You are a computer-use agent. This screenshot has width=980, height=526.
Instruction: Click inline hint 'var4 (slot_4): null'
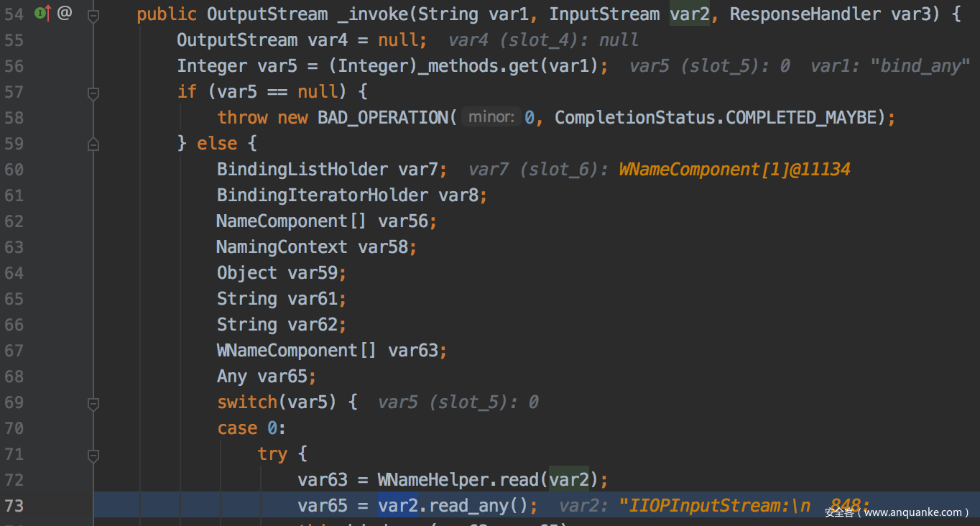tap(544, 40)
